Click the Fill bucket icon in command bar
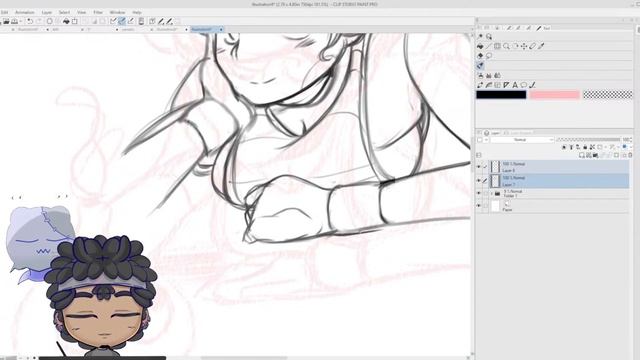This screenshot has width=640, height=360. tap(66, 21)
